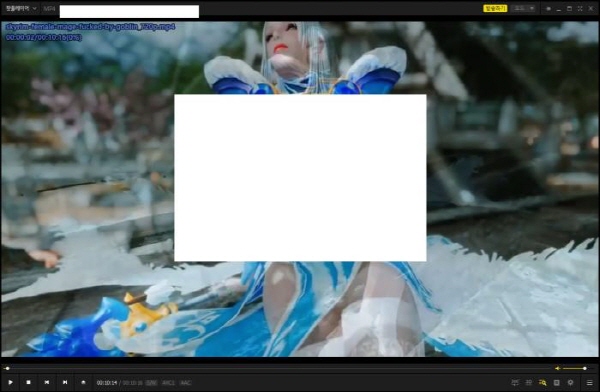Seek using the playback progress bar
600x392 pixels.
point(276,368)
